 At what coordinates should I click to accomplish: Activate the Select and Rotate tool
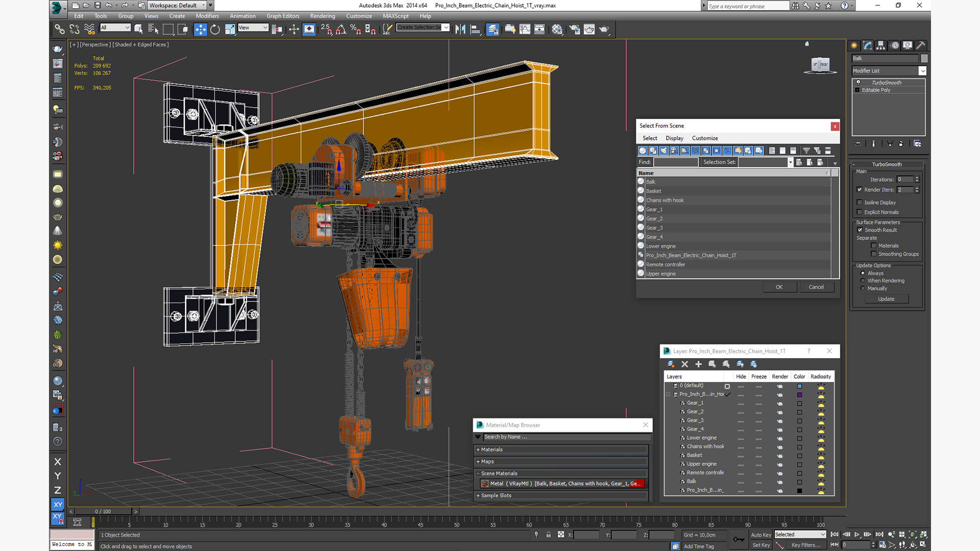215,30
